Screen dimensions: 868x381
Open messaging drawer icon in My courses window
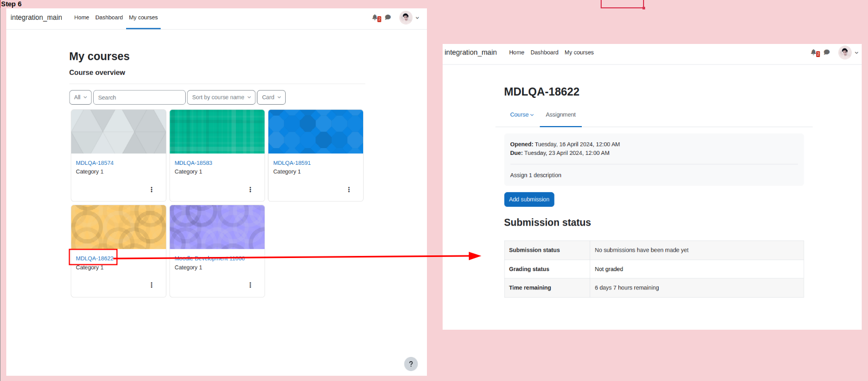point(388,17)
